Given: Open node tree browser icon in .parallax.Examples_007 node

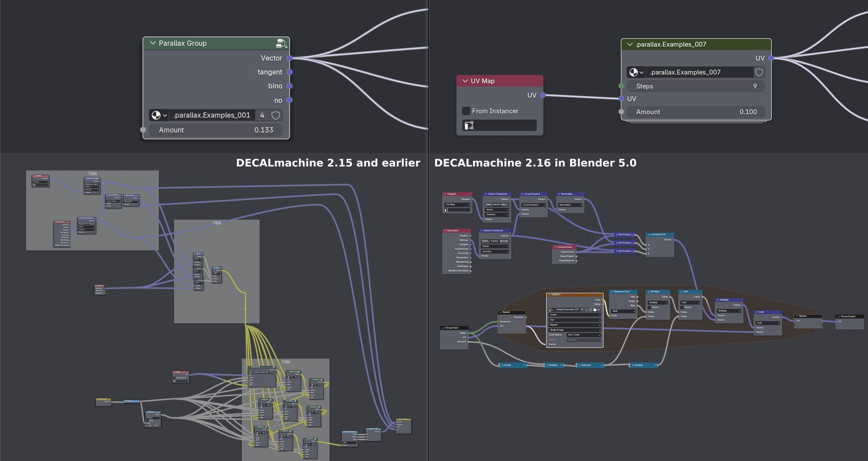Looking at the screenshot, I should [x=636, y=72].
